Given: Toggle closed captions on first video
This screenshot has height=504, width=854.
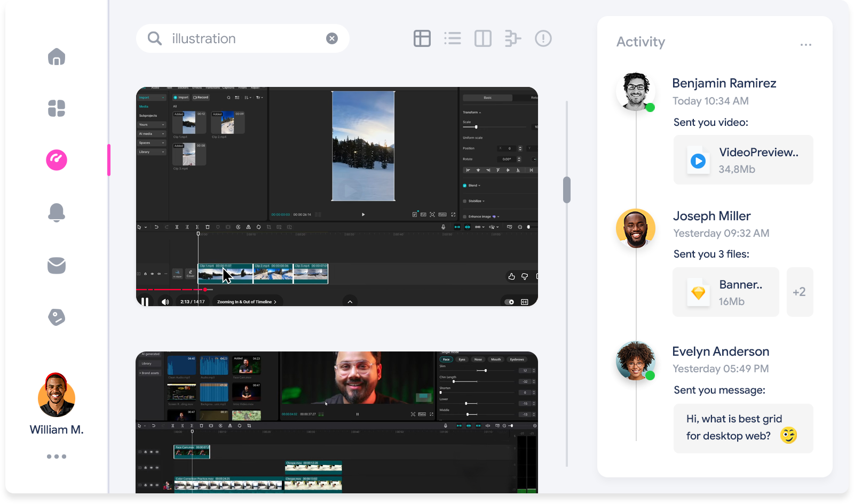Looking at the screenshot, I should pyautogui.click(x=525, y=302).
